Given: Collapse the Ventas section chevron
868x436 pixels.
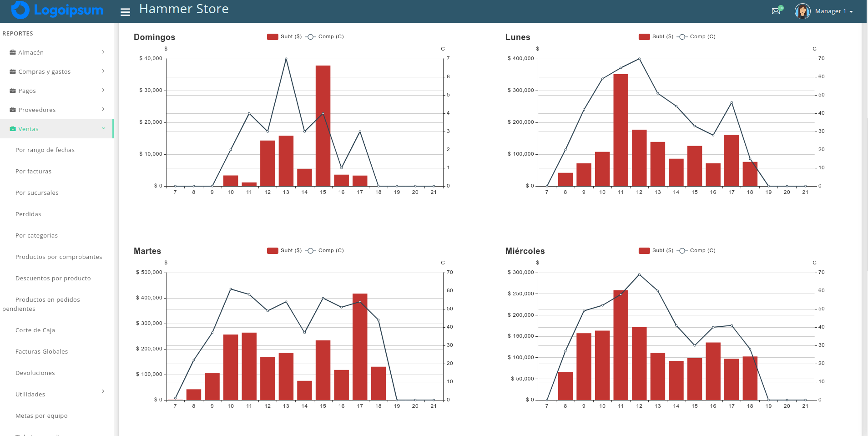Looking at the screenshot, I should point(103,128).
